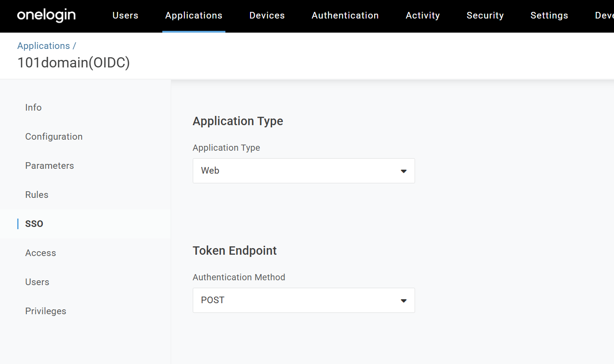Switch to the Users sidebar tab
The height and width of the screenshot is (364, 614).
pyautogui.click(x=37, y=282)
